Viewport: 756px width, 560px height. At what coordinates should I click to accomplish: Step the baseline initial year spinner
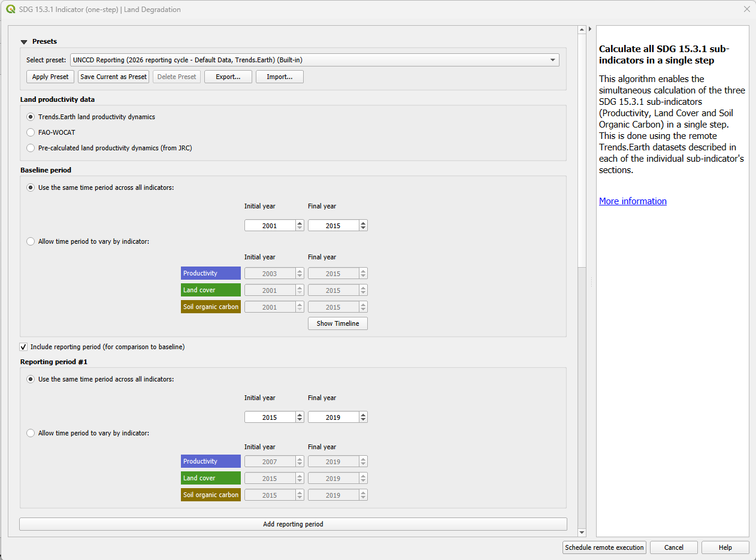pyautogui.click(x=300, y=226)
